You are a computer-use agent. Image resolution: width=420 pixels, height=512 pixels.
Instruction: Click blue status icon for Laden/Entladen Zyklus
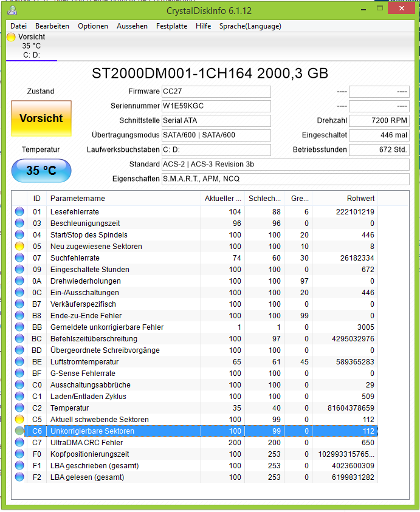(x=19, y=396)
